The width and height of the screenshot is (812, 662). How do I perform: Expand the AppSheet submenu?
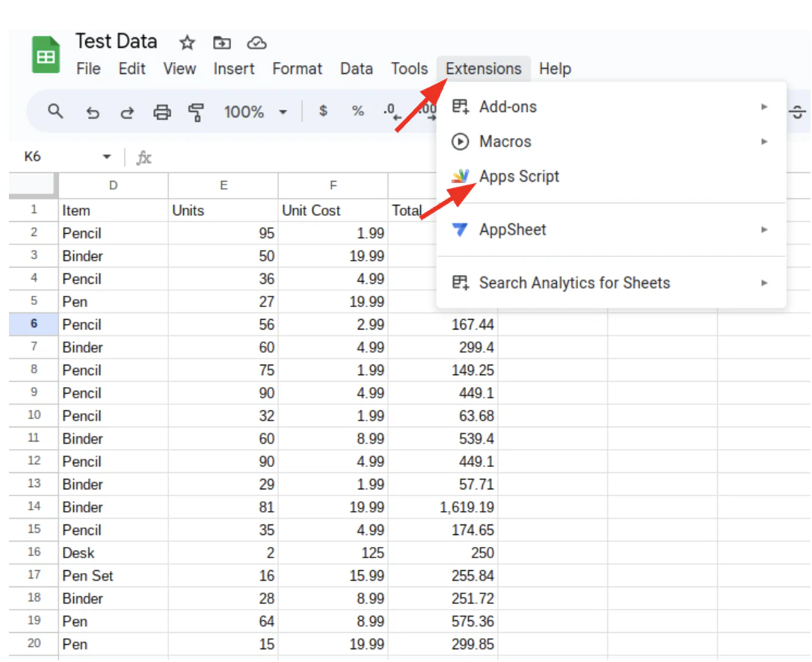tap(612, 230)
